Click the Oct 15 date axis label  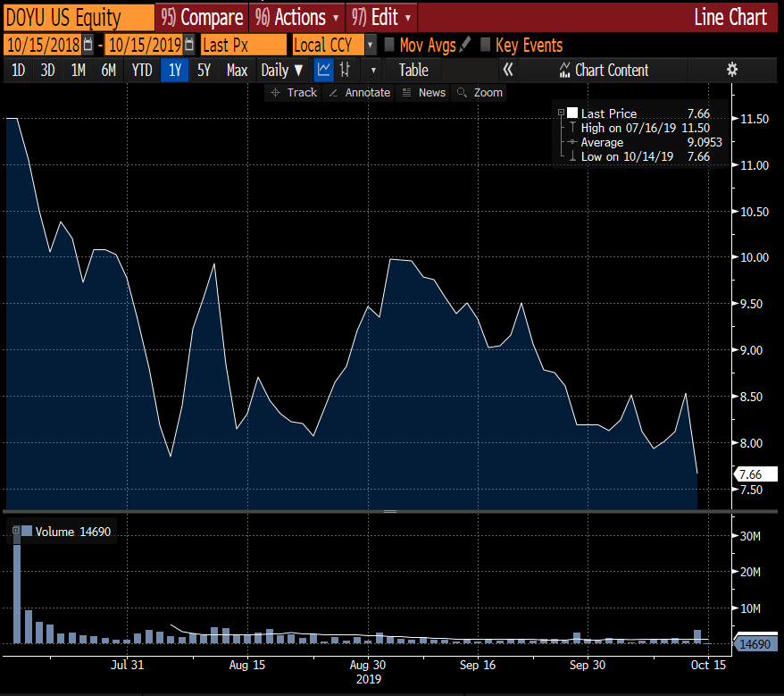click(x=708, y=665)
